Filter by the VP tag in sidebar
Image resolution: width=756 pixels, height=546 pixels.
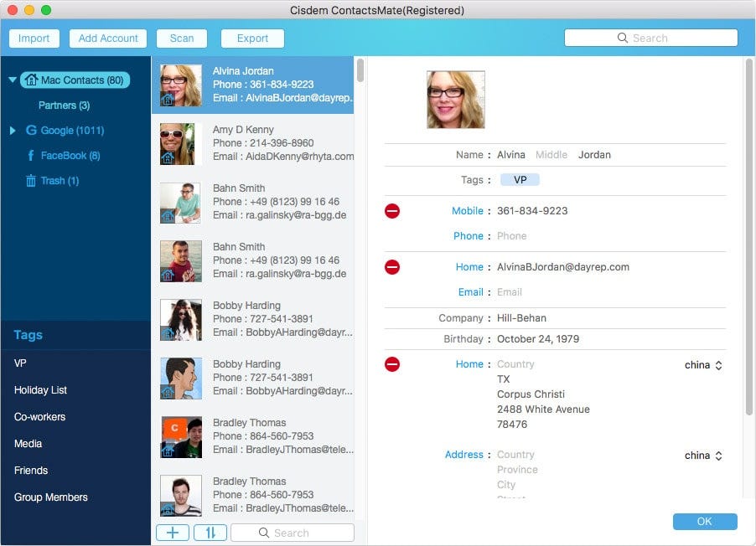pos(20,363)
